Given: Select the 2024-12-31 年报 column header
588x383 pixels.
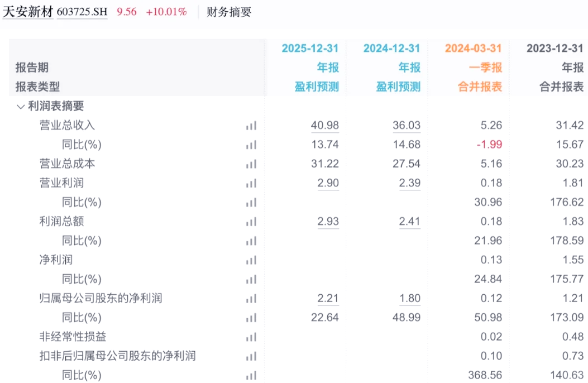Looking at the screenshot, I should coord(391,49).
